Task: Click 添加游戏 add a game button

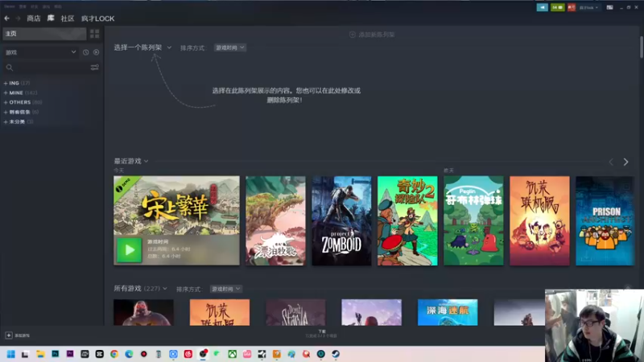Action: 17,335
